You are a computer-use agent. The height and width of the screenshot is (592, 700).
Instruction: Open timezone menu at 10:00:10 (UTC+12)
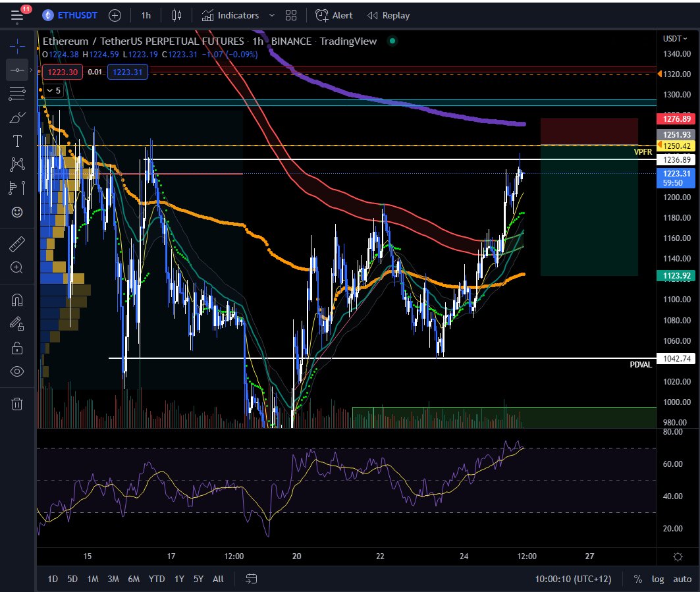coord(573,579)
